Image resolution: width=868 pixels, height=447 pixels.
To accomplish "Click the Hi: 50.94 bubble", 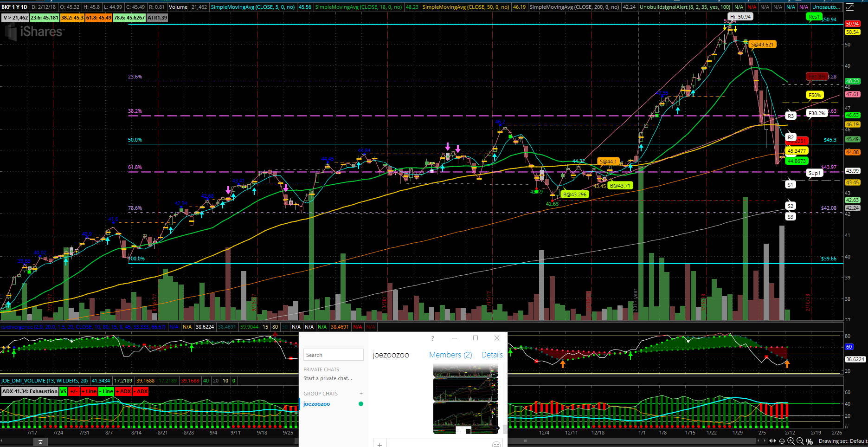I will pyautogui.click(x=740, y=17).
